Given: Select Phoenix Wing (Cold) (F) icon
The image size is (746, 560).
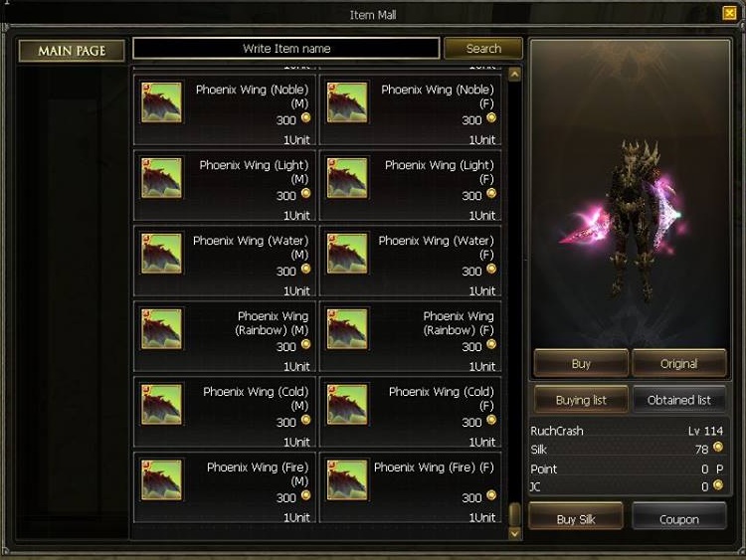Looking at the screenshot, I should click(347, 405).
